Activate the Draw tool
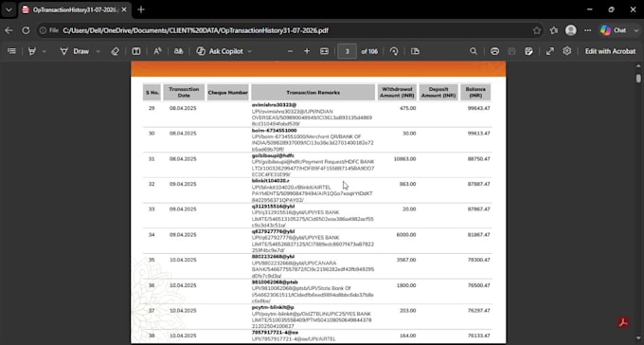 (75, 51)
